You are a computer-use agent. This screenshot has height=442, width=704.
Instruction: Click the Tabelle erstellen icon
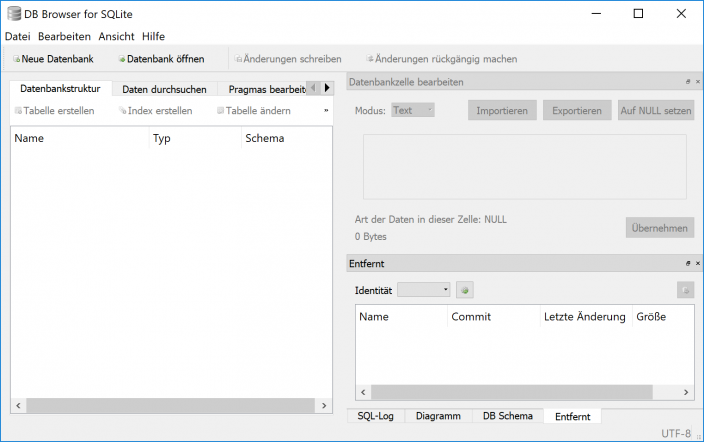click(17, 111)
